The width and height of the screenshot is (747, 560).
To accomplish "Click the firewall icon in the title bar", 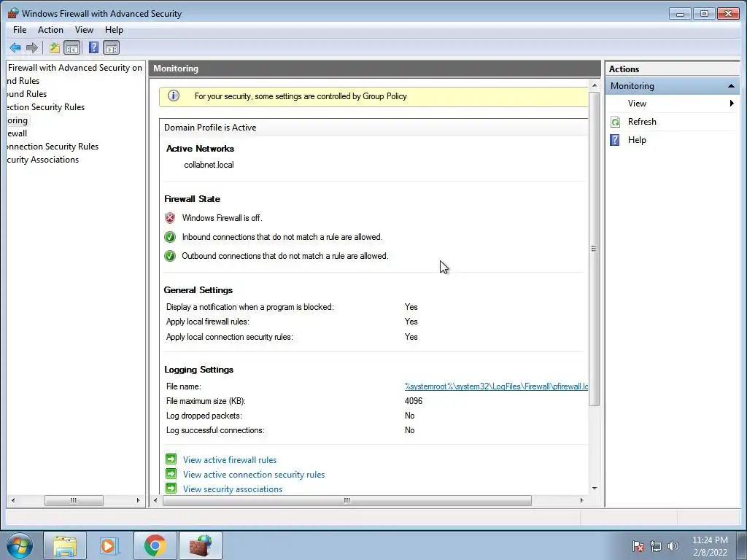I will 13,13.
